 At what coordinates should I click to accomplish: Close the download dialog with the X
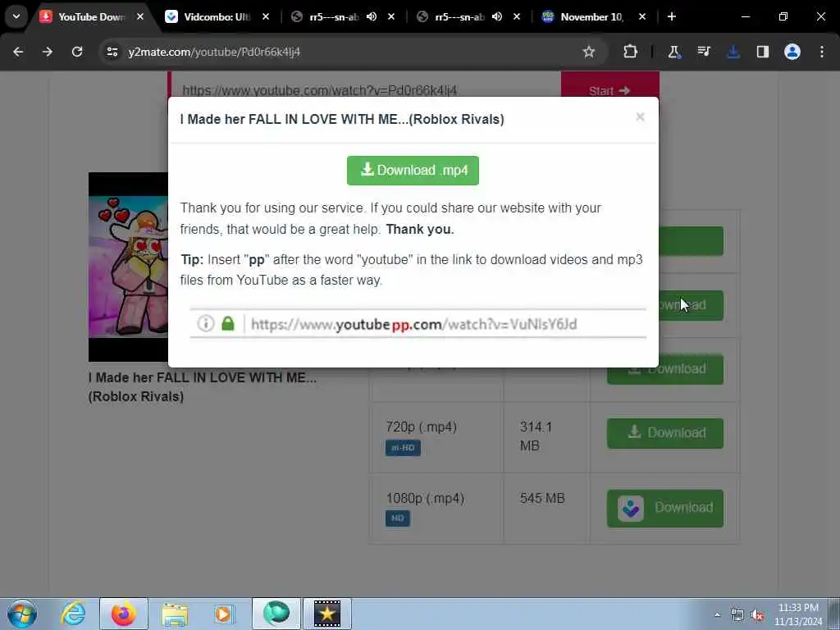[x=640, y=117]
